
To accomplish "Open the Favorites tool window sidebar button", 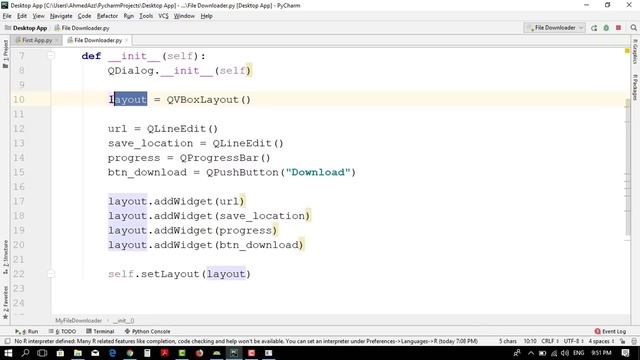I will [5, 303].
